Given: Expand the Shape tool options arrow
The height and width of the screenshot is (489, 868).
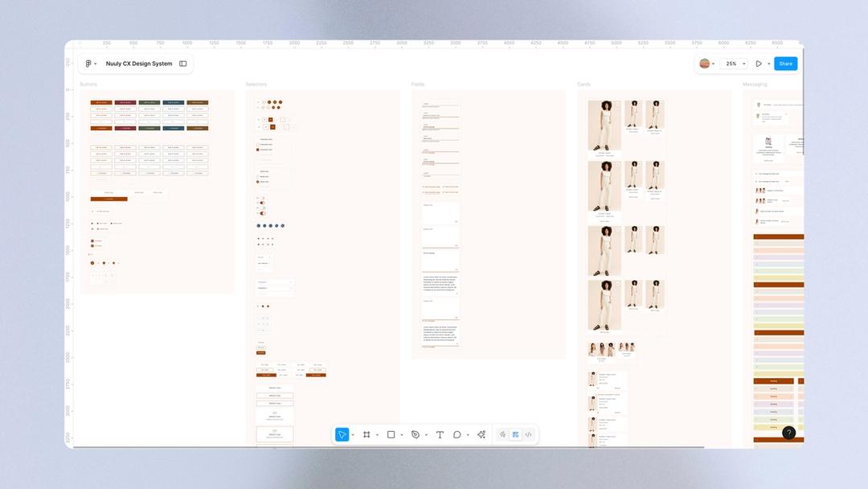Looking at the screenshot, I should point(401,434).
